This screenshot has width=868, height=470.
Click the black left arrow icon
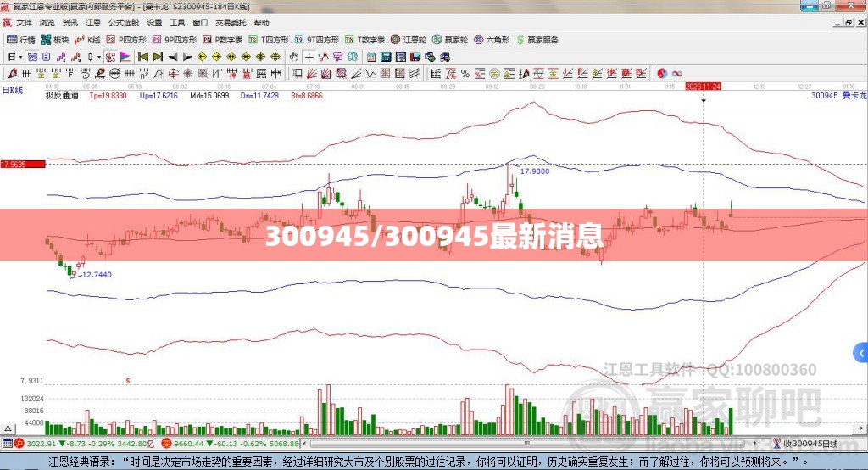pos(173,57)
